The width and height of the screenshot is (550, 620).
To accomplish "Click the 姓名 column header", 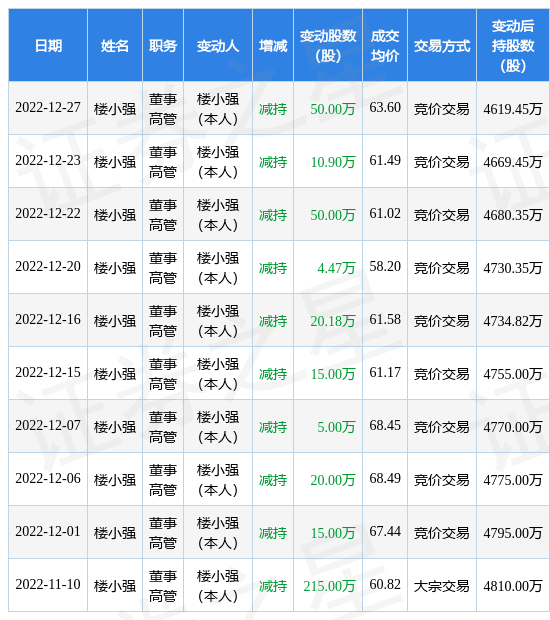I will [115, 46].
